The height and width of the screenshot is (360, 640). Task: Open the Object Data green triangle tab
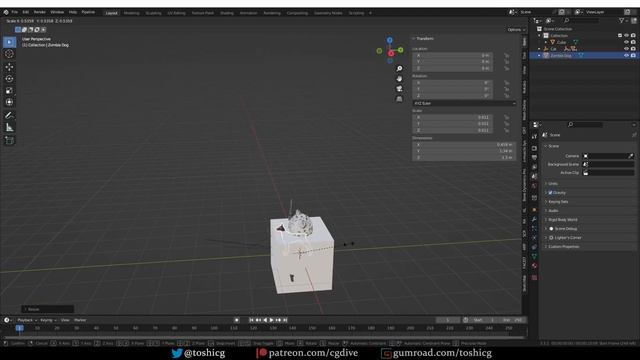534,256
